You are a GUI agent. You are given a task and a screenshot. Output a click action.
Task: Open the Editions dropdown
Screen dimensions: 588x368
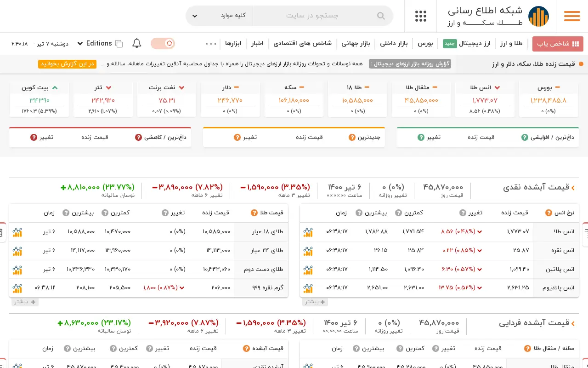[x=95, y=43]
